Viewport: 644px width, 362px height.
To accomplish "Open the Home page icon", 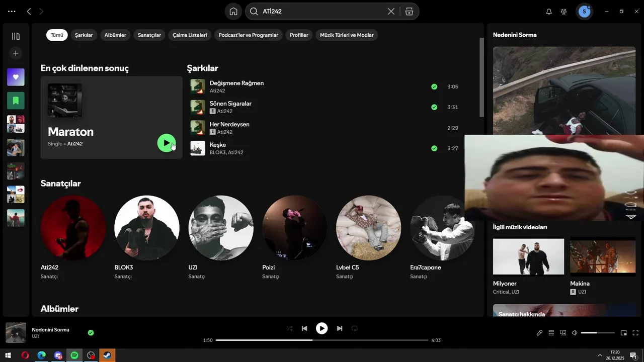I will pyautogui.click(x=233, y=12).
